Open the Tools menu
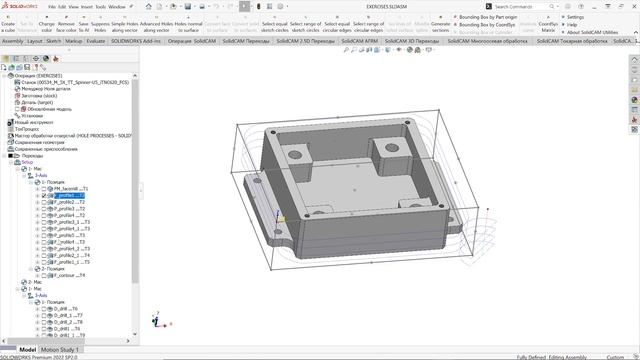Screen dimensions: 640x360 point(100,7)
